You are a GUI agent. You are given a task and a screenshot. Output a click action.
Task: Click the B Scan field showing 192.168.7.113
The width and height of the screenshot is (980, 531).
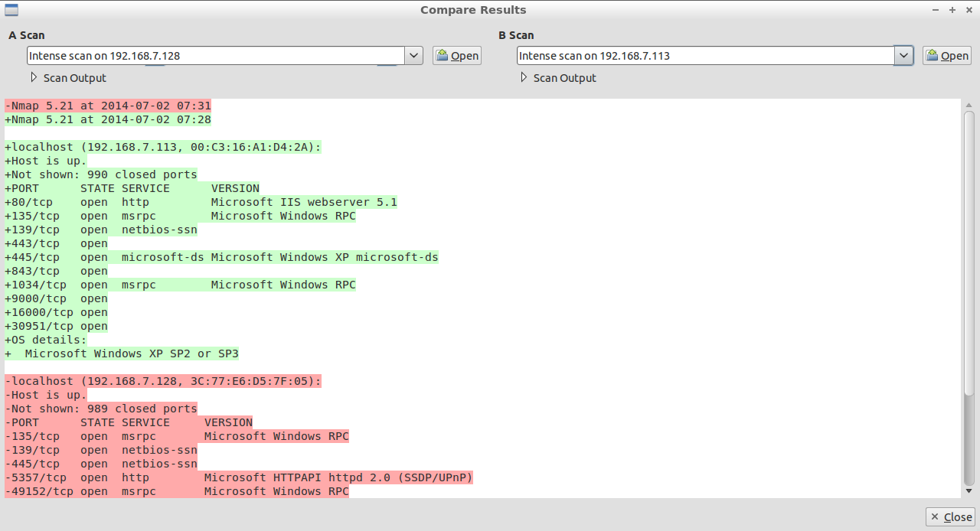pyautogui.click(x=704, y=56)
